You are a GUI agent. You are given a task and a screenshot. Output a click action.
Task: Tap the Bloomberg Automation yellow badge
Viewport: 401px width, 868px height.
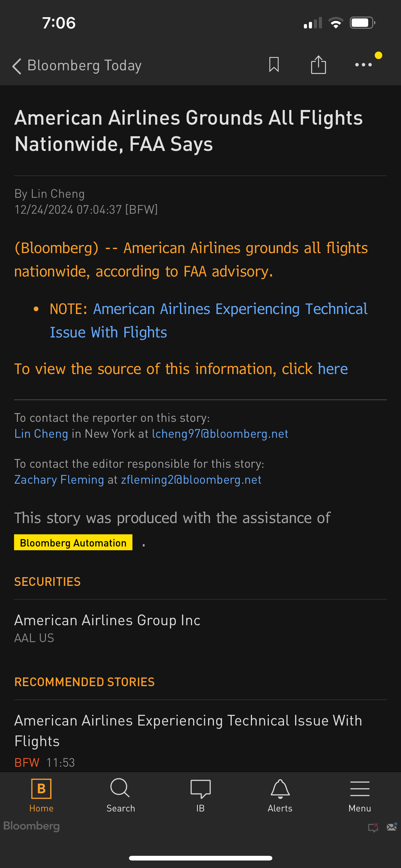tap(73, 542)
